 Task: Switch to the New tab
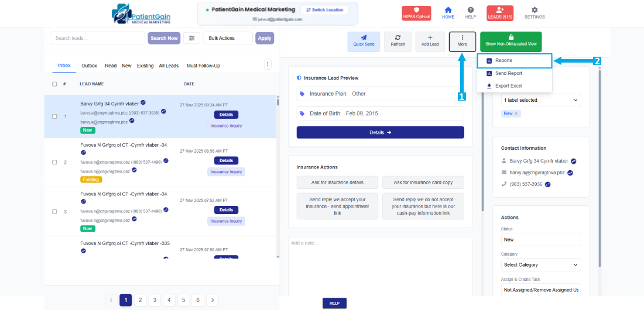coord(126,66)
